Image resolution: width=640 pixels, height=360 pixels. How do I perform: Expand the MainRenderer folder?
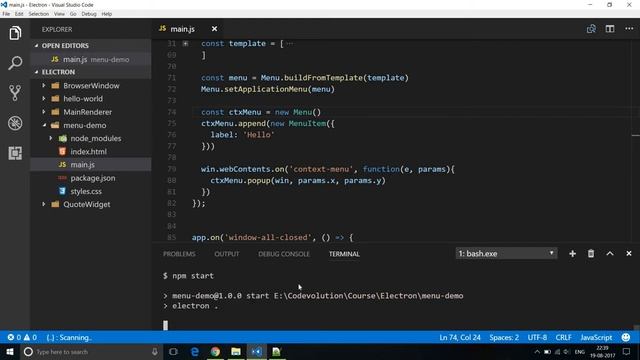coord(44,112)
